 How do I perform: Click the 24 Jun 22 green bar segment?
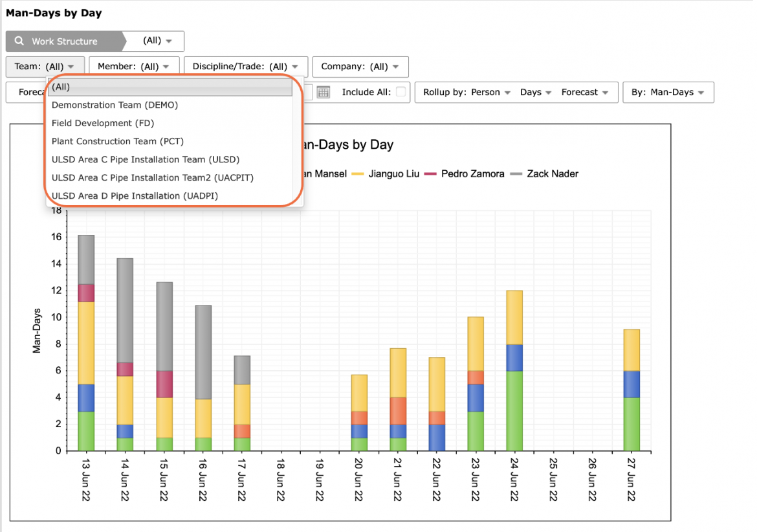pos(514,411)
